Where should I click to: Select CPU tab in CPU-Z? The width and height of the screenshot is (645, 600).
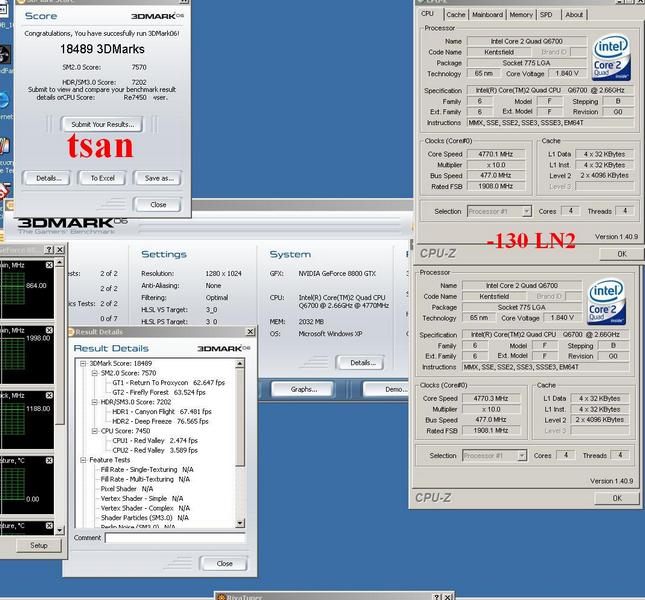pyautogui.click(x=427, y=14)
